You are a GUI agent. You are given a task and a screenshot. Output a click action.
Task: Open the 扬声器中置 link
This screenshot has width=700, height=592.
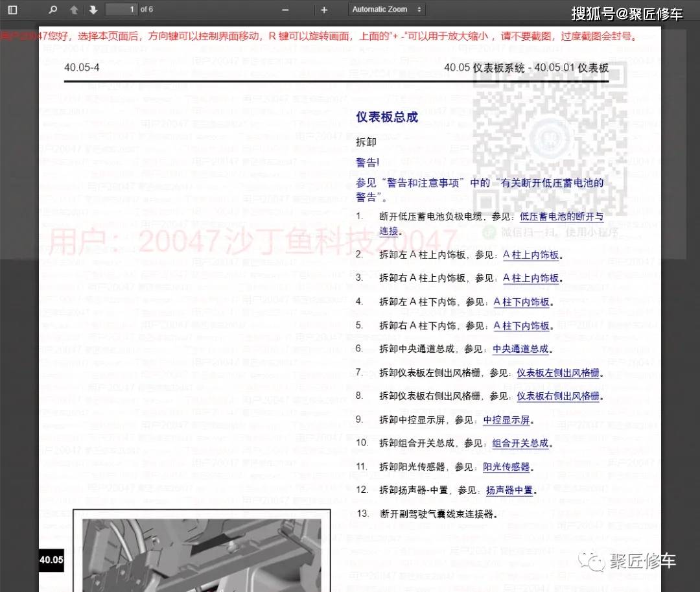(x=509, y=491)
